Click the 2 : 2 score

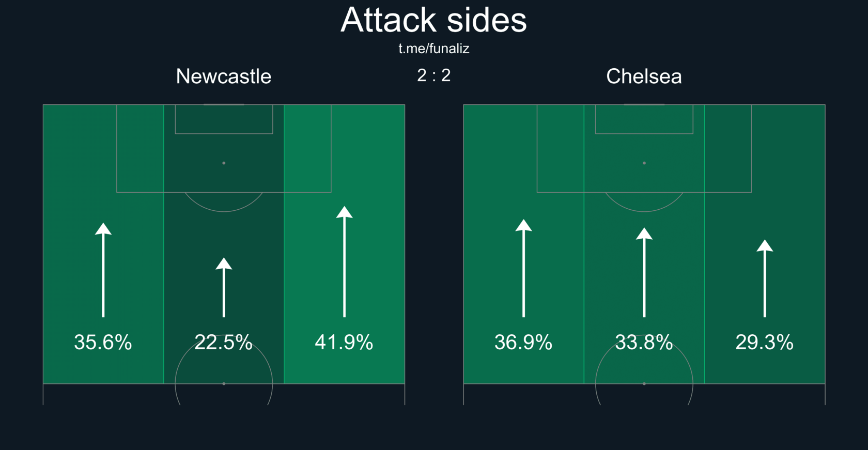[434, 75]
